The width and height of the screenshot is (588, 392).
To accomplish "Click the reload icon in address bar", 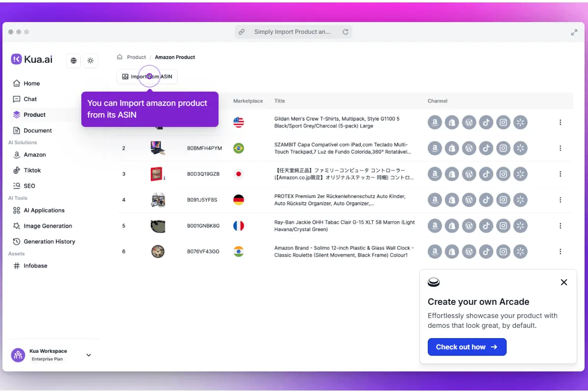I will click(x=345, y=32).
